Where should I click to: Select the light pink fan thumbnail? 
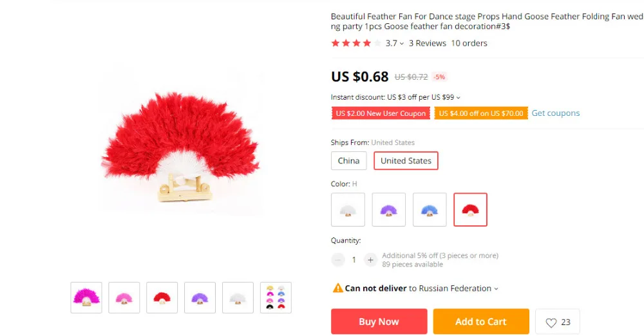(124, 297)
